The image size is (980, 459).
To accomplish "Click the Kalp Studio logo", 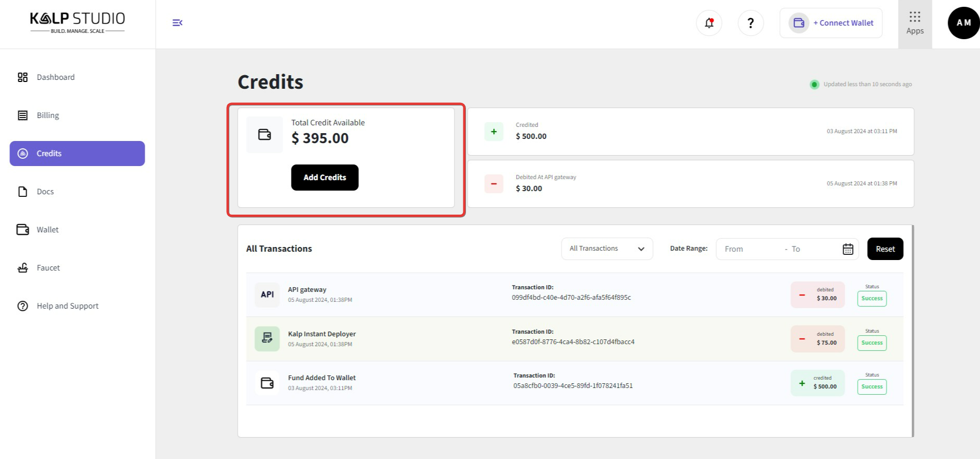I will pyautogui.click(x=77, y=22).
